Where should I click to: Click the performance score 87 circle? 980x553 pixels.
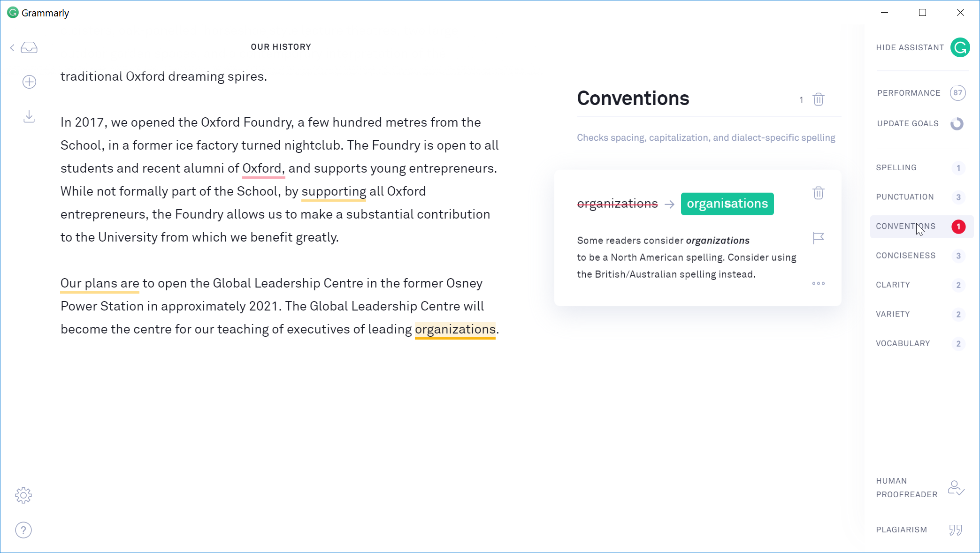pyautogui.click(x=958, y=93)
